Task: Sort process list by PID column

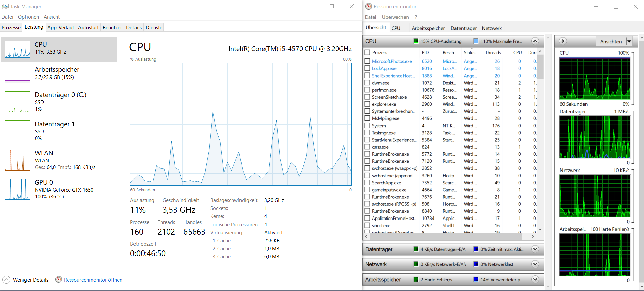Action: (x=425, y=52)
